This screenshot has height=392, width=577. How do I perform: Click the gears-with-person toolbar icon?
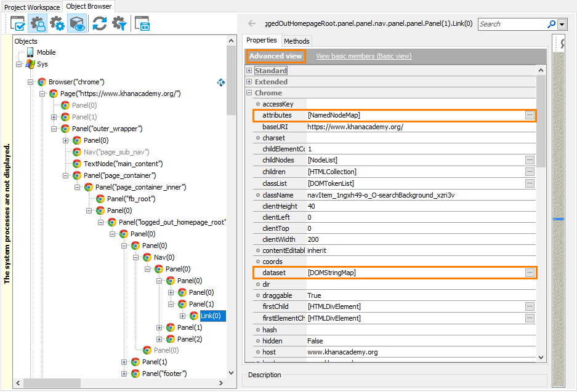point(37,23)
